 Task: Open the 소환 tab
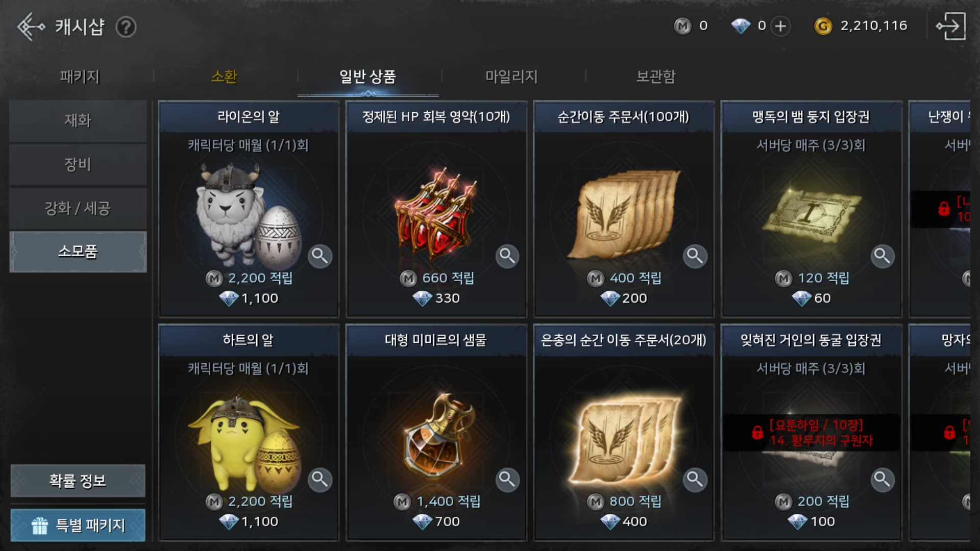click(224, 77)
